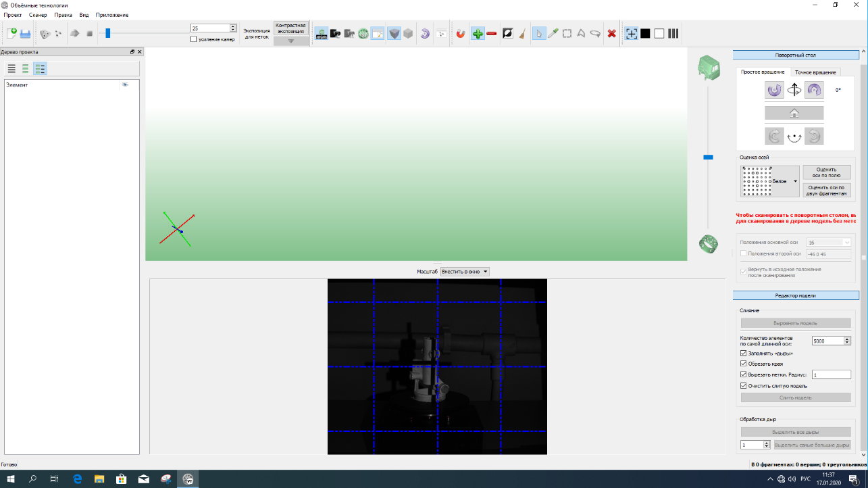
Task: Open the "Сканер" menu
Action: [38, 15]
